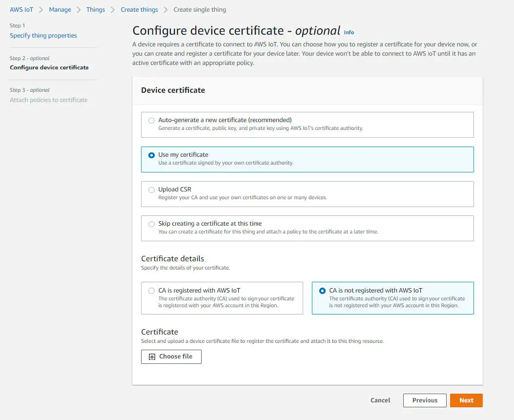Screen dimensions: 514x420
Task: Select Auto-generate a new certificate option
Action: [151, 120]
